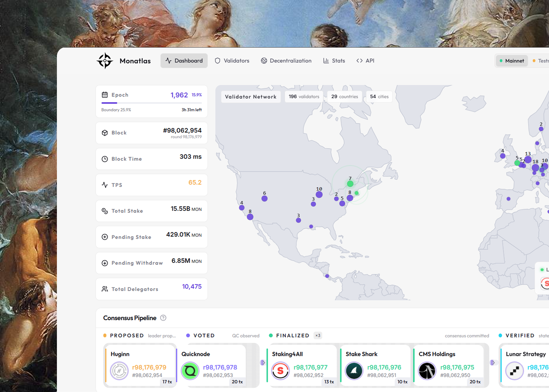Go to the Validators tab
549x392 pixels.
pyautogui.click(x=232, y=61)
